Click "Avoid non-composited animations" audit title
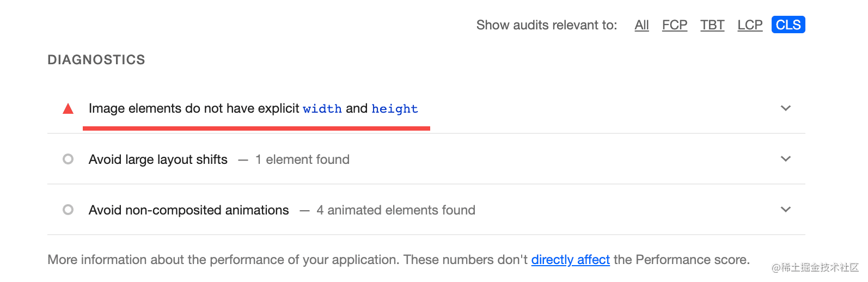This screenshot has height=282, width=868. pyautogui.click(x=188, y=210)
